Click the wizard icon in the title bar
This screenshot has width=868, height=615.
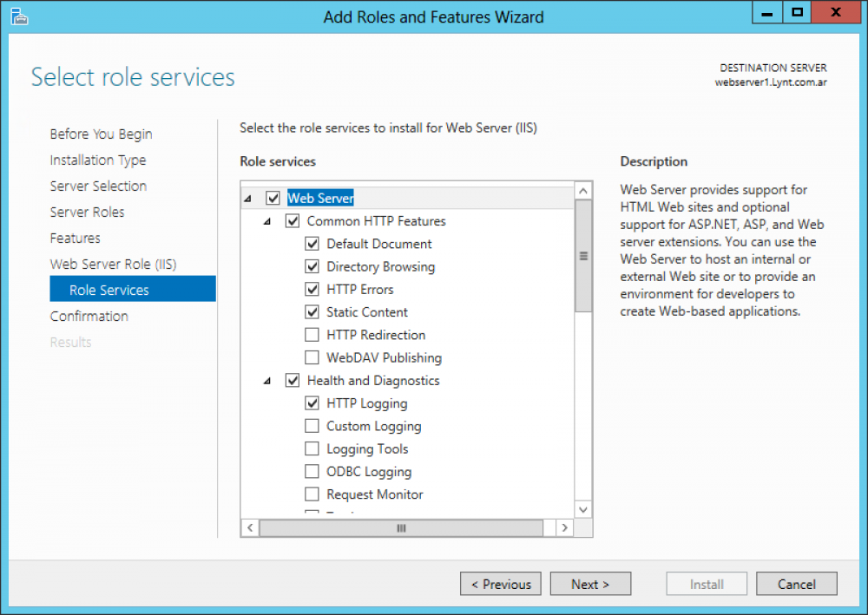pos(18,16)
